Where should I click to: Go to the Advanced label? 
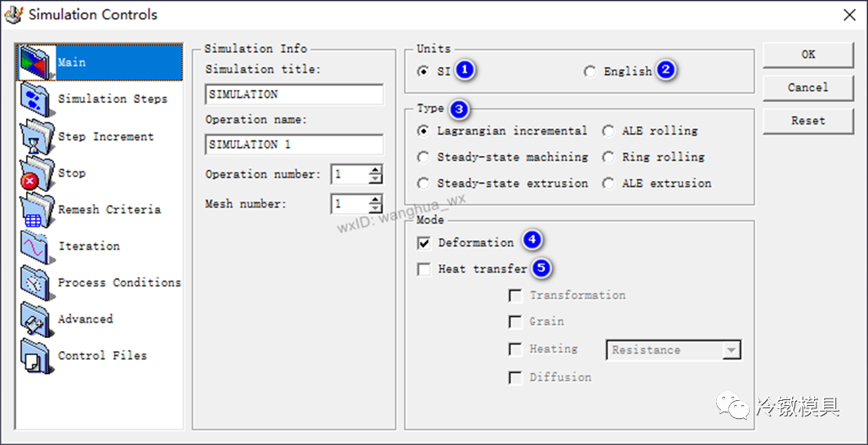[85, 319]
